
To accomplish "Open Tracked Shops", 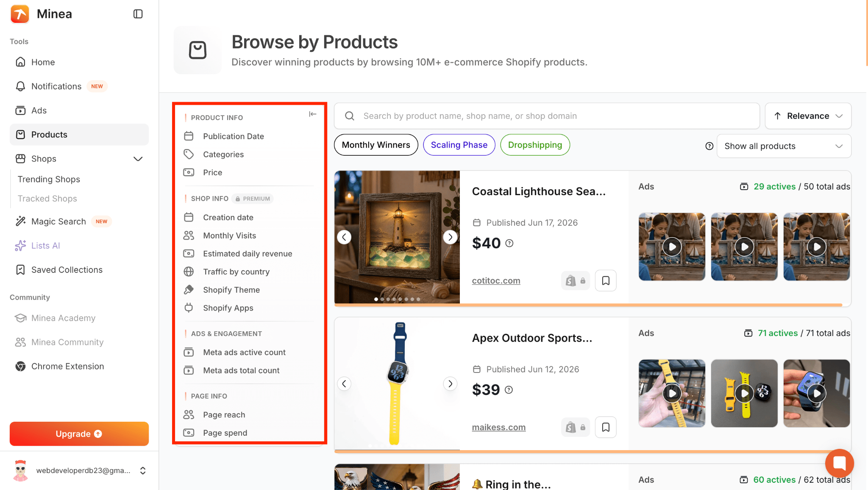I will click(47, 199).
